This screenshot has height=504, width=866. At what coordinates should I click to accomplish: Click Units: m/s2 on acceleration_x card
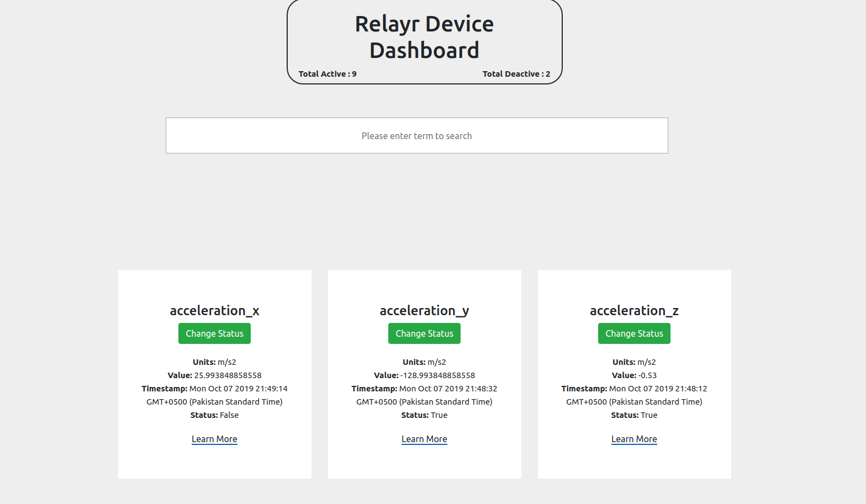click(214, 362)
